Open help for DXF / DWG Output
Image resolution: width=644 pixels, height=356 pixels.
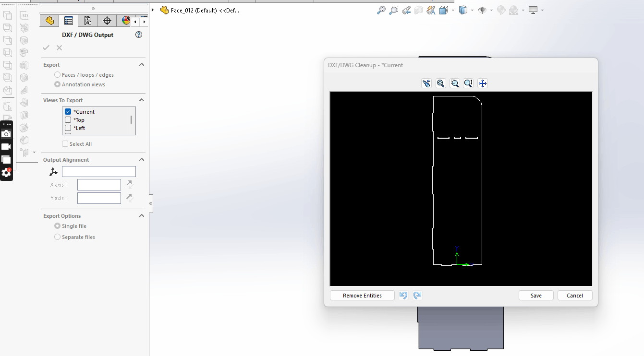click(139, 35)
